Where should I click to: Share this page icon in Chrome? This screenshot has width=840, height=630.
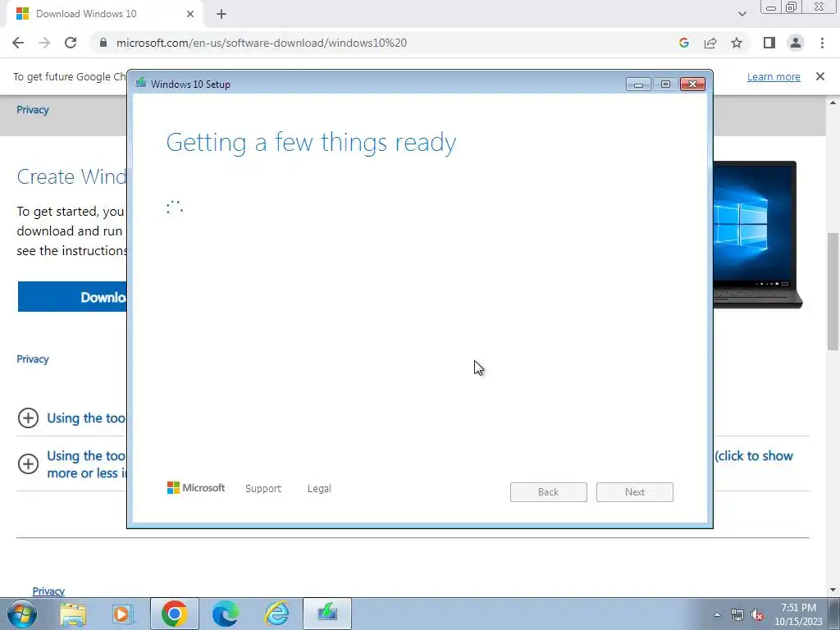pyautogui.click(x=710, y=43)
